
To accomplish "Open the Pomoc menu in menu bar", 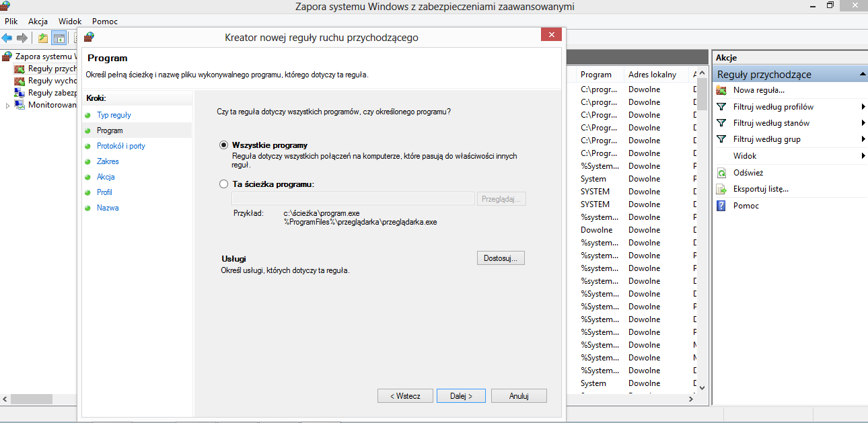I will (x=105, y=22).
